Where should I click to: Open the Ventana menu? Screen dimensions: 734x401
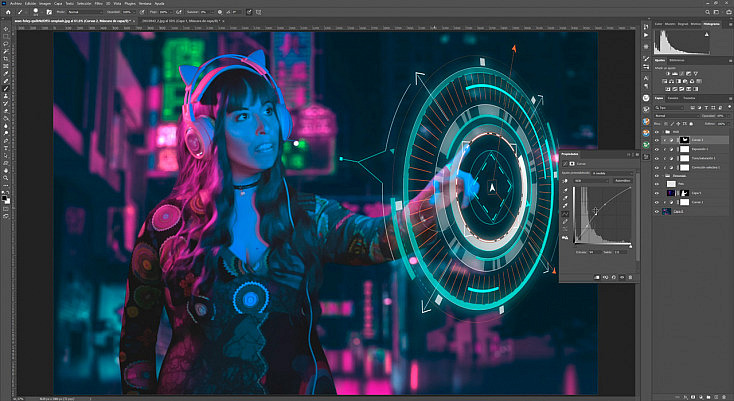(145, 3)
